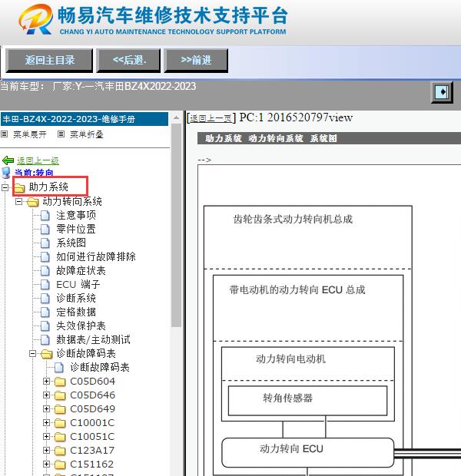Click the C10051C folder icon
This screenshot has width=461, height=476.
coord(60,437)
